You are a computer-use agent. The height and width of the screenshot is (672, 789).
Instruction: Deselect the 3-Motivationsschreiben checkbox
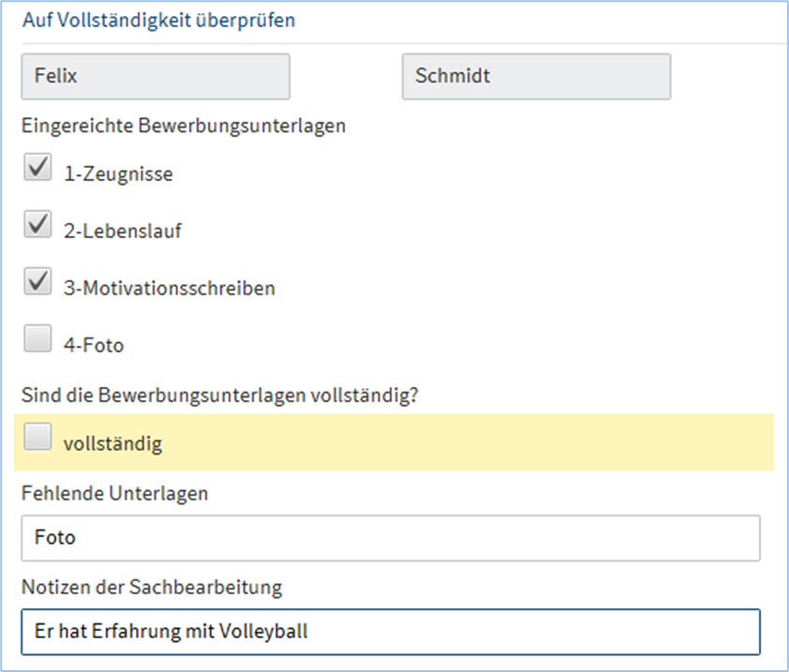[37, 283]
